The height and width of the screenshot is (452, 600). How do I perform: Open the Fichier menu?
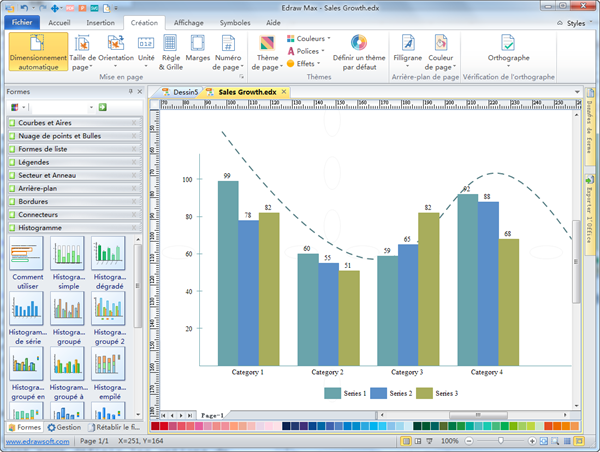21,21
